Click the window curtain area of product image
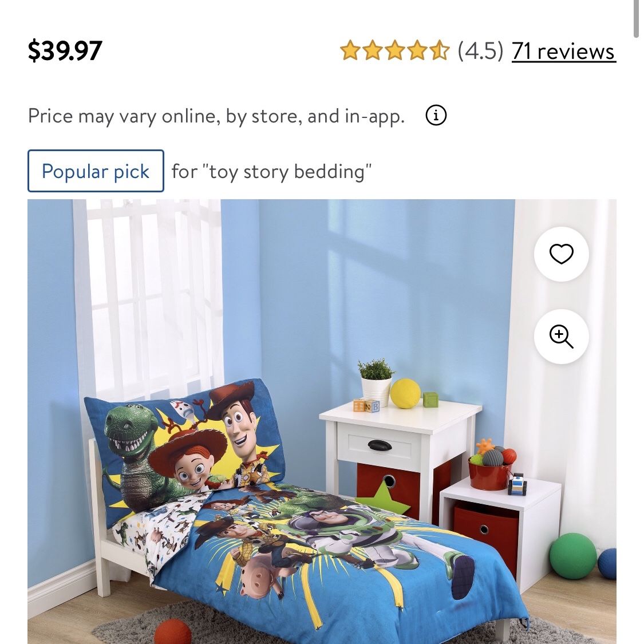The height and width of the screenshot is (644, 644). [148, 296]
